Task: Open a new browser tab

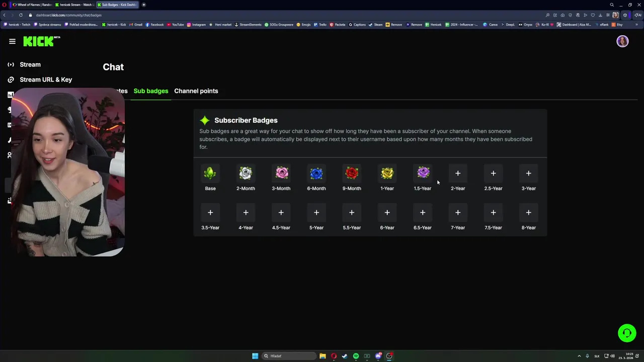Action: pyautogui.click(x=144, y=5)
